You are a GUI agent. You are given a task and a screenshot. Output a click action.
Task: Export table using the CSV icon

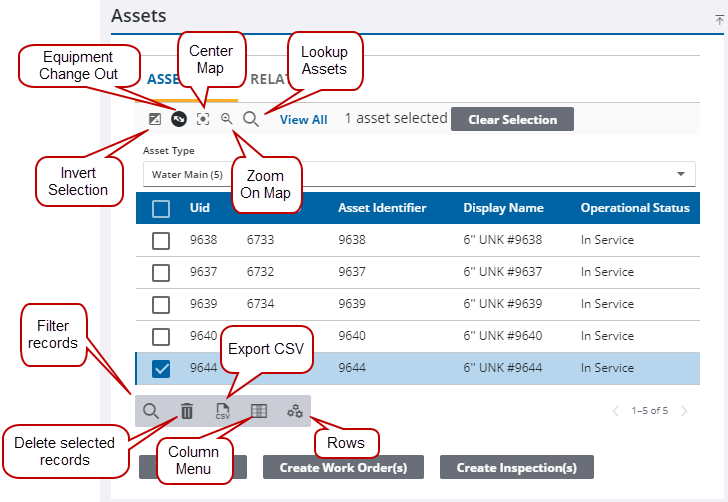[223, 411]
